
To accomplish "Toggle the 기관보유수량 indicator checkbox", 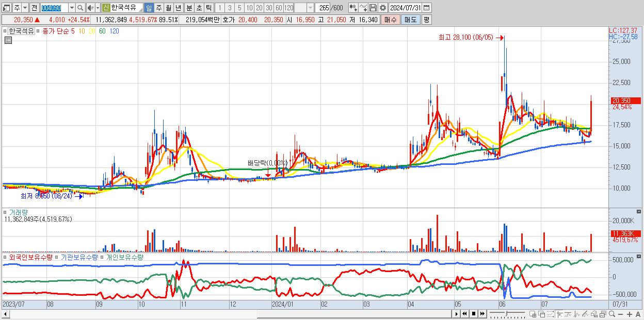I will (x=56, y=257).
